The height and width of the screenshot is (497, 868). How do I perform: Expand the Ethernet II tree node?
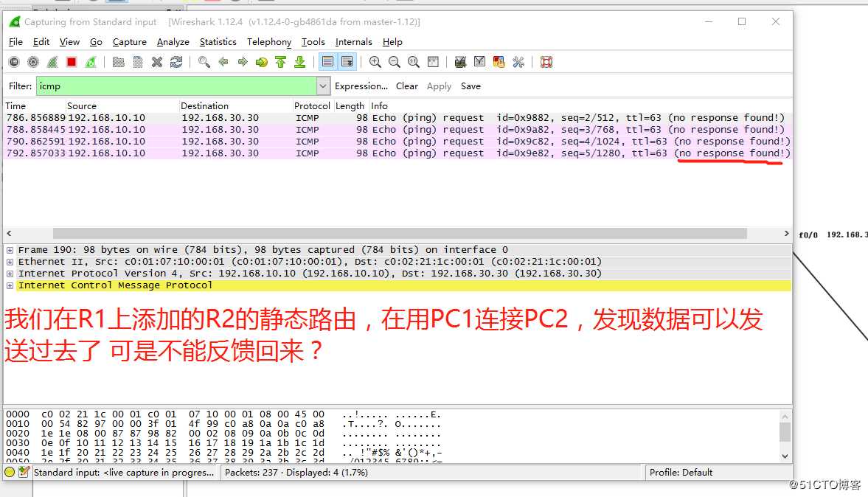[10, 262]
